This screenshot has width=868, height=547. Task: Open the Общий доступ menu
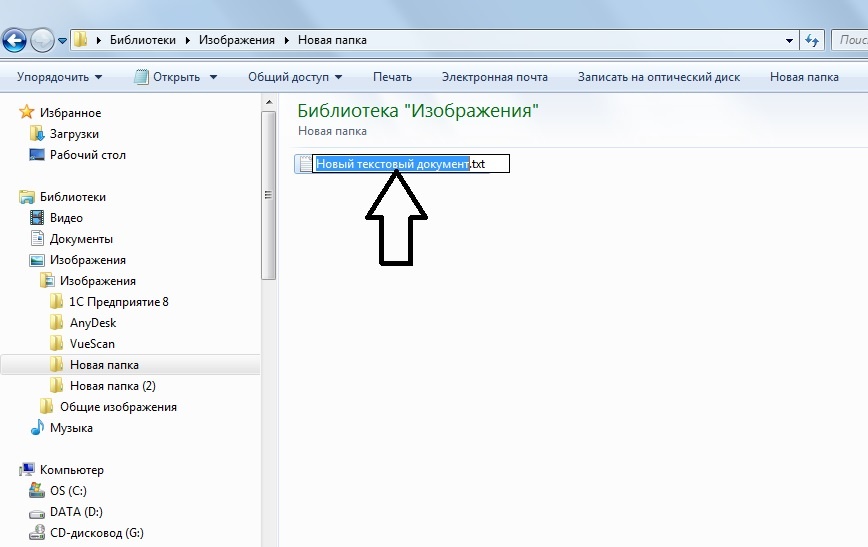point(294,77)
